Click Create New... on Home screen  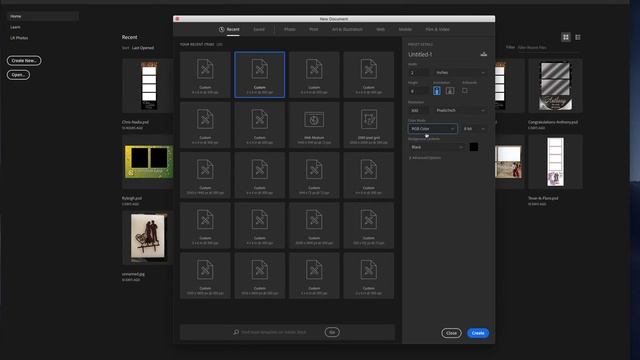[24, 60]
